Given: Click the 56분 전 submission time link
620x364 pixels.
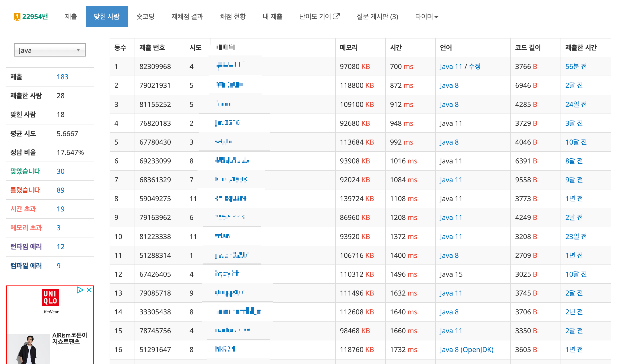Looking at the screenshot, I should 576,67.
